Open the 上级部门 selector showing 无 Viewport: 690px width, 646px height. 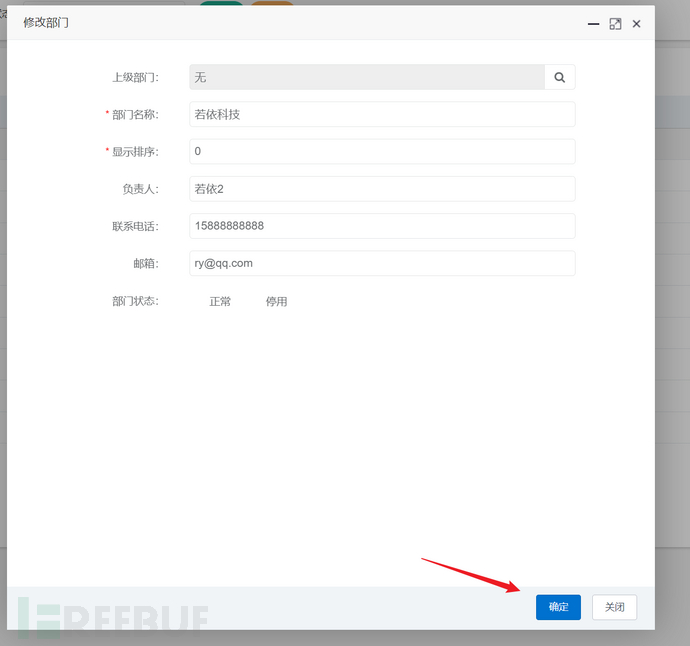pyautogui.click(x=367, y=77)
